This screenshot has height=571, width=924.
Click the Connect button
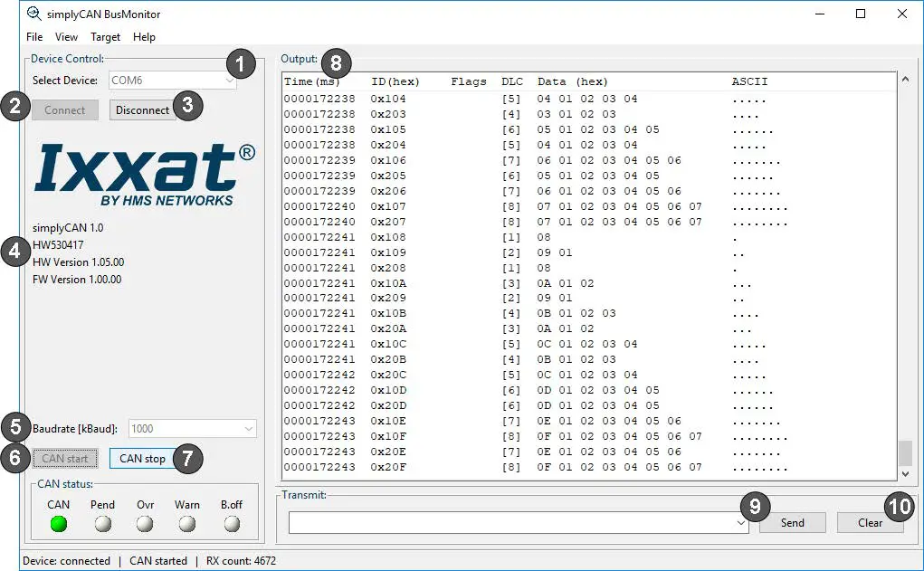(65, 110)
